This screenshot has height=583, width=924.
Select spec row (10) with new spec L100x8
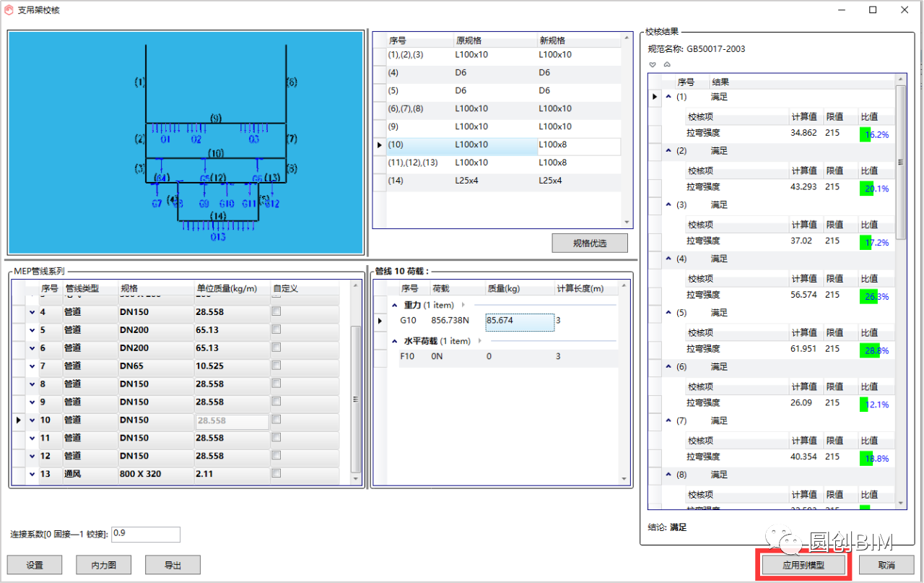point(503,145)
